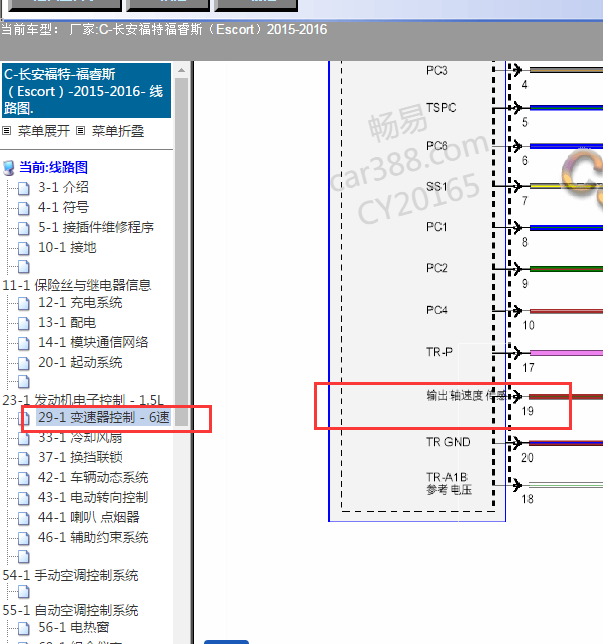This screenshot has height=644, width=603.
Task: Select 42-1 车辆动态系统
Action: pos(93,477)
